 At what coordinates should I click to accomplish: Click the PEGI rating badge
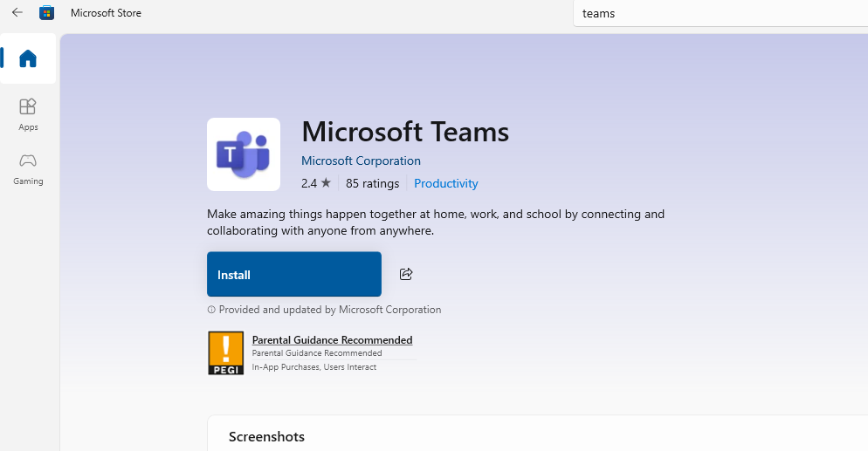(x=225, y=353)
